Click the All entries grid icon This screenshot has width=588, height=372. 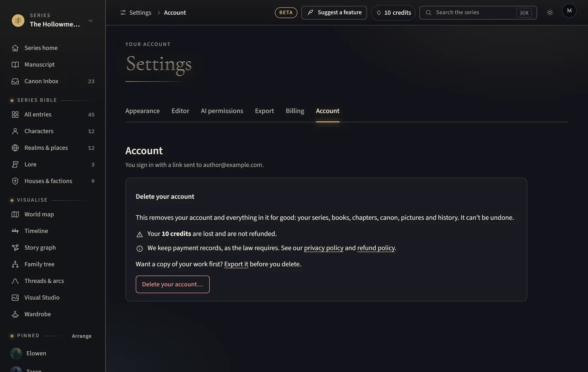[15, 115]
